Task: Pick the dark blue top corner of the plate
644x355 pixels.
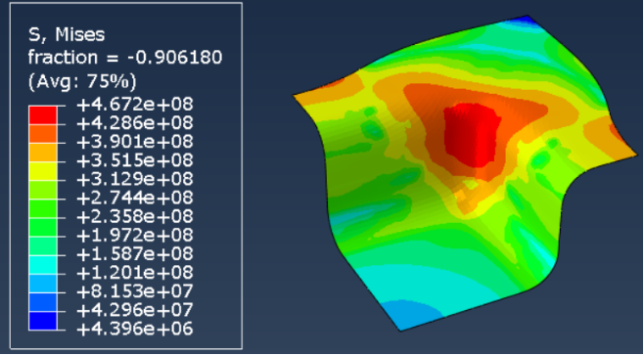Action: 529,20
